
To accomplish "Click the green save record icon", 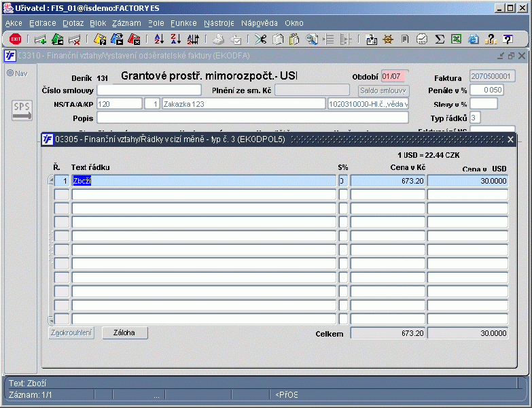I will 57,39.
